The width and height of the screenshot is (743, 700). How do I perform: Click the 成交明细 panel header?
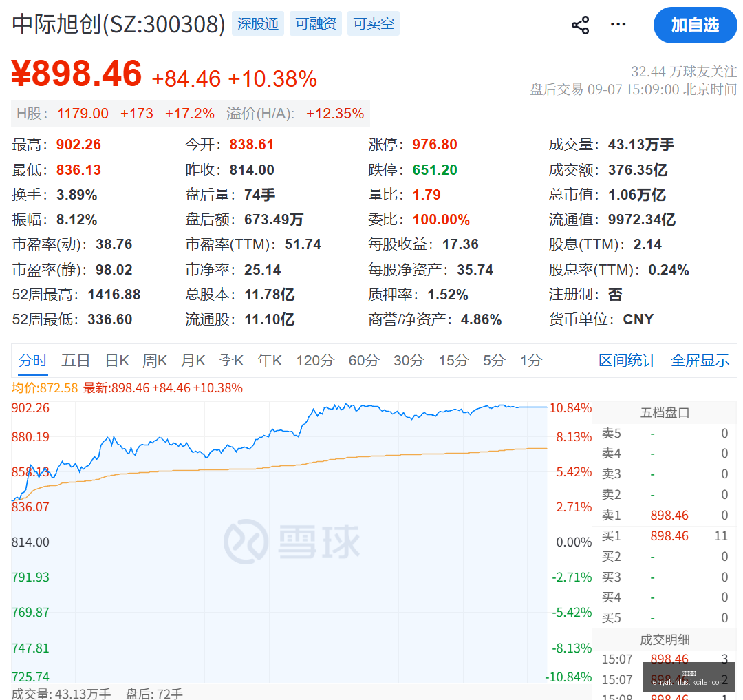665,640
